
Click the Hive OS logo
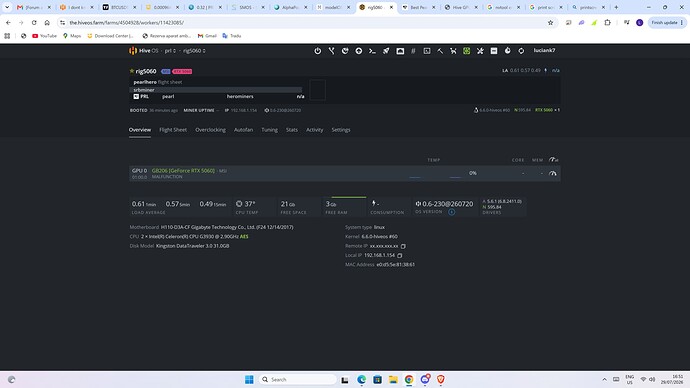click(x=133, y=51)
